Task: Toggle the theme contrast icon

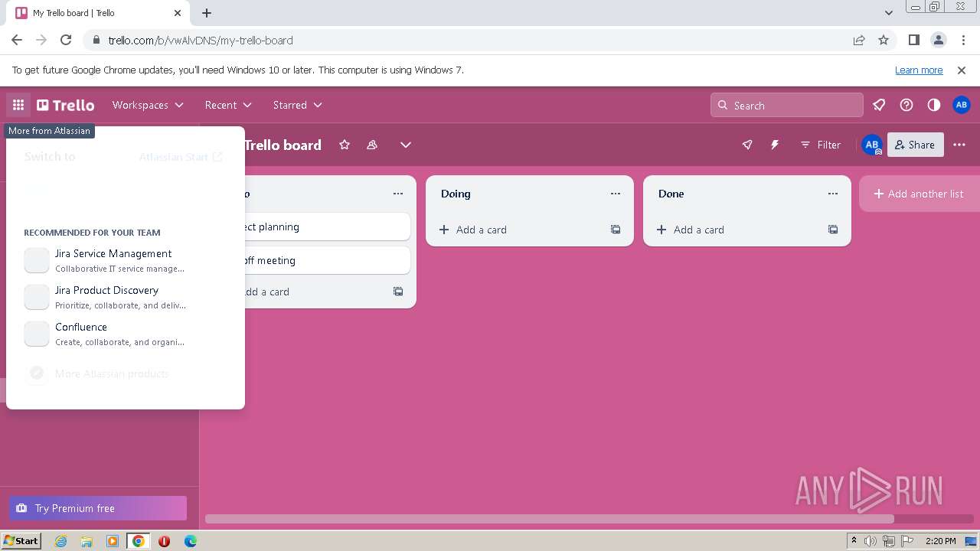Action: click(x=934, y=105)
